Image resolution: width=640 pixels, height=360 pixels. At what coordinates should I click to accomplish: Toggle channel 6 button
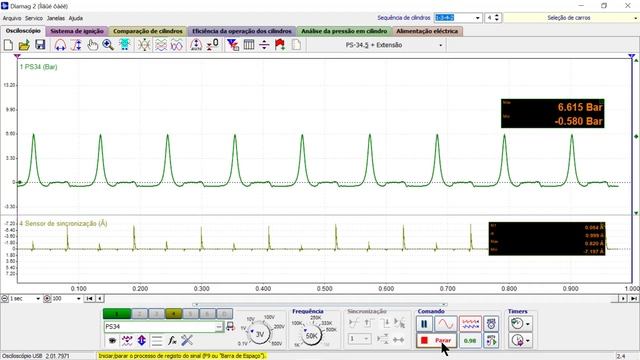click(207, 313)
